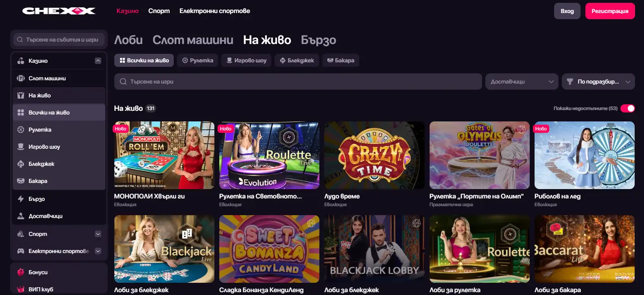This screenshot has width=644, height=295.
Task: Focus the Търсене на игри search field
Action: coord(298,81)
